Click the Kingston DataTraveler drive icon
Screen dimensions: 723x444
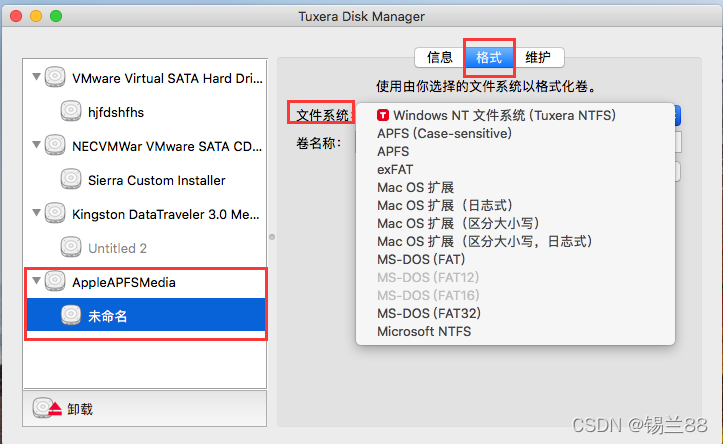coord(55,213)
